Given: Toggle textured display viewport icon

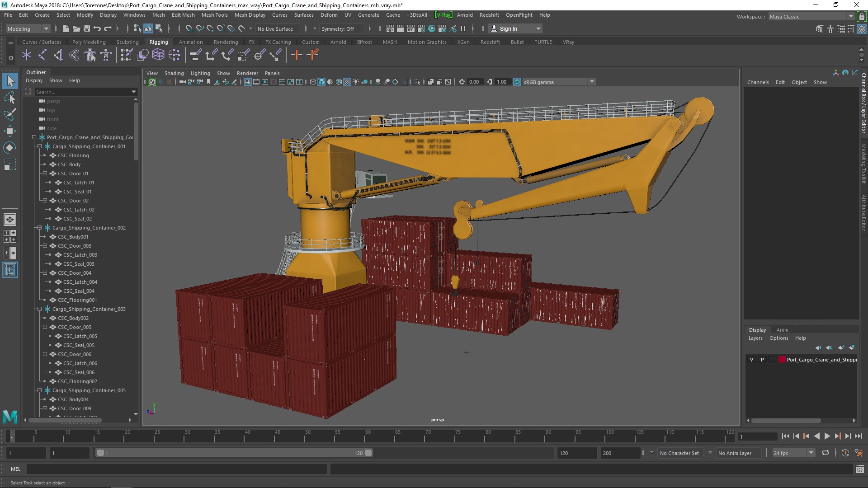Looking at the screenshot, I should [x=347, y=82].
